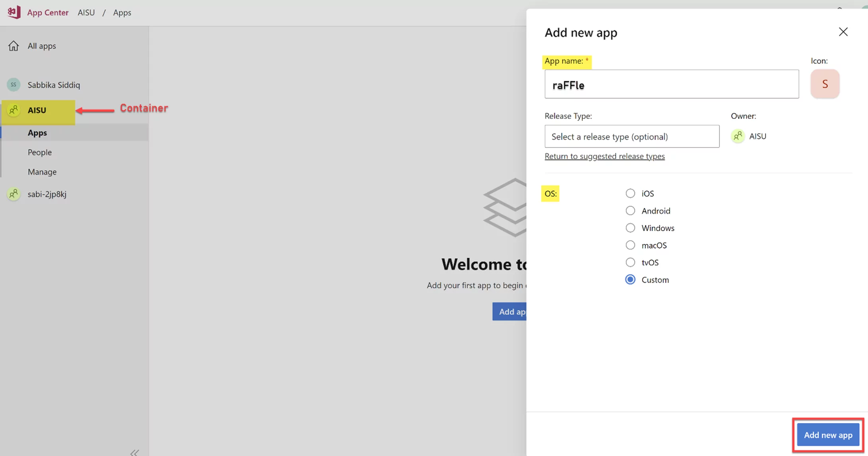Image resolution: width=868 pixels, height=456 pixels.
Task: Click the app icon placeholder S
Action: [x=825, y=84]
